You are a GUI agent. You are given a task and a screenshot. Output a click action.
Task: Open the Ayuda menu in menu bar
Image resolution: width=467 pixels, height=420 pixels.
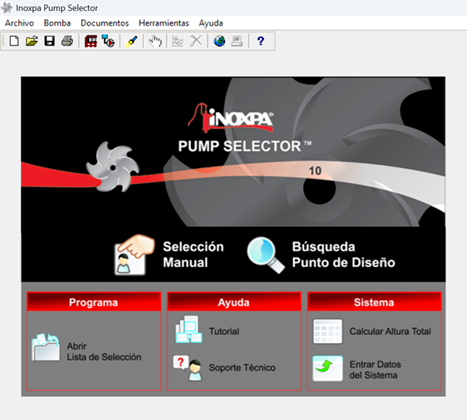(211, 23)
